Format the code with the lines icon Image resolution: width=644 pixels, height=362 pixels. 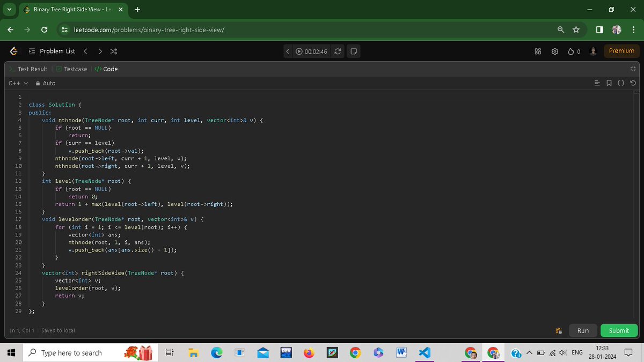[598, 83]
